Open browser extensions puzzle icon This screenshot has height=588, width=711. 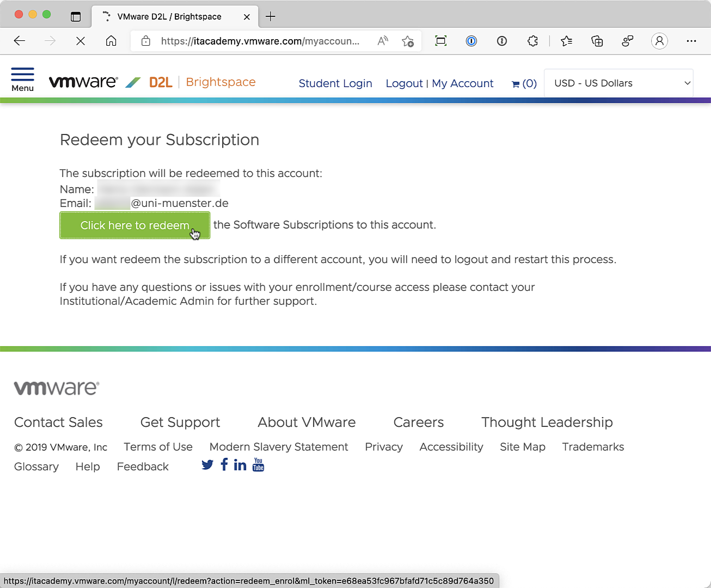[x=532, y=41]
